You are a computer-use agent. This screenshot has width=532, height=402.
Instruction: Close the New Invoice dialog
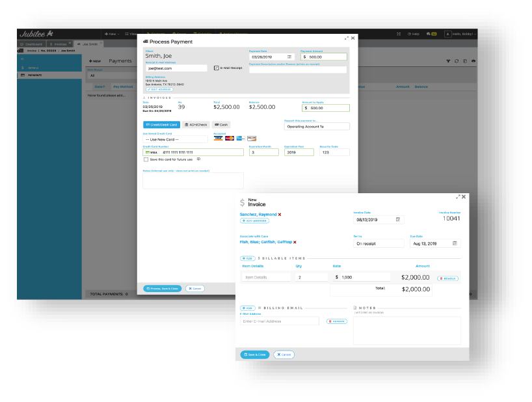tap(464, 196)
